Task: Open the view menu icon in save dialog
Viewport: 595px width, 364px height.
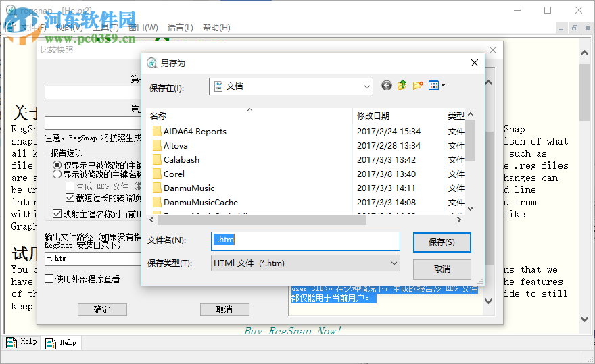Action: tap(433, 86)
